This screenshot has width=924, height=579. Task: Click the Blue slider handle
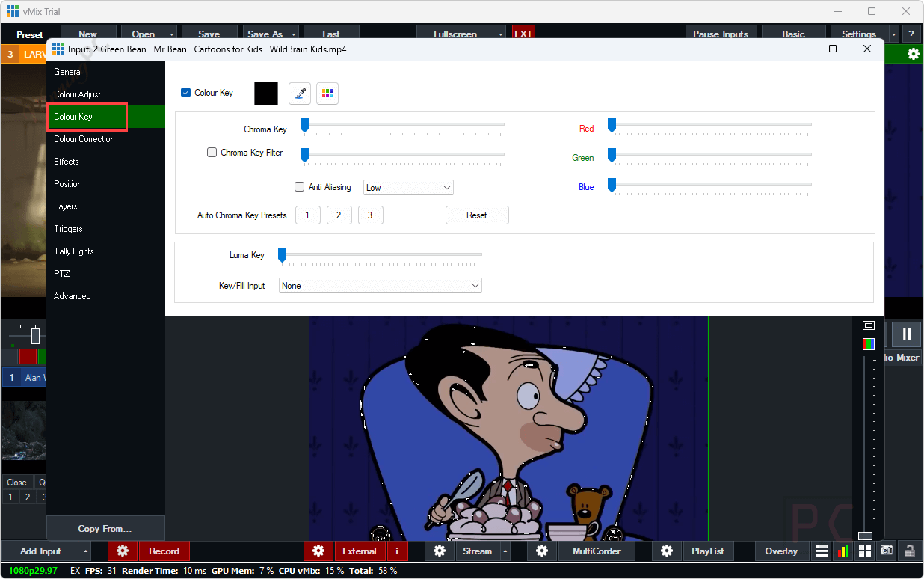pos(612,185)
